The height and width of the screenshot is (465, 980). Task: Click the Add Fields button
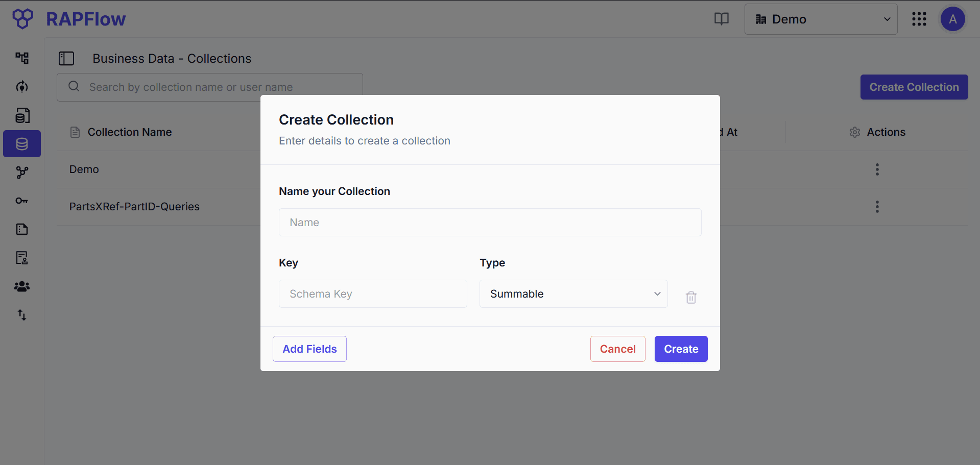point(309,349)
